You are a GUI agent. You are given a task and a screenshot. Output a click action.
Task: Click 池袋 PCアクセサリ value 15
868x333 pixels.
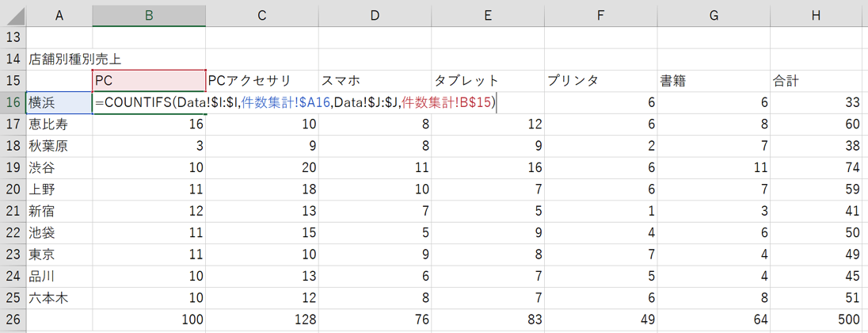(262, 233)
